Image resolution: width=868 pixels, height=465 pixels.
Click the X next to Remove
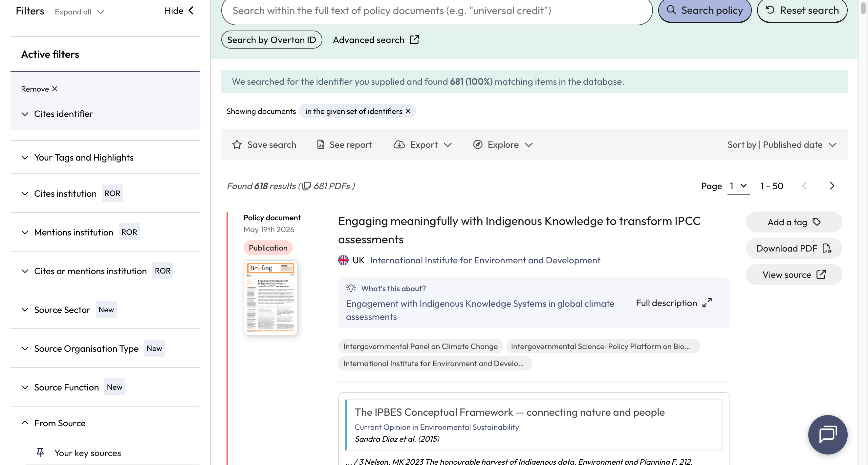click(x=54, y=89)
